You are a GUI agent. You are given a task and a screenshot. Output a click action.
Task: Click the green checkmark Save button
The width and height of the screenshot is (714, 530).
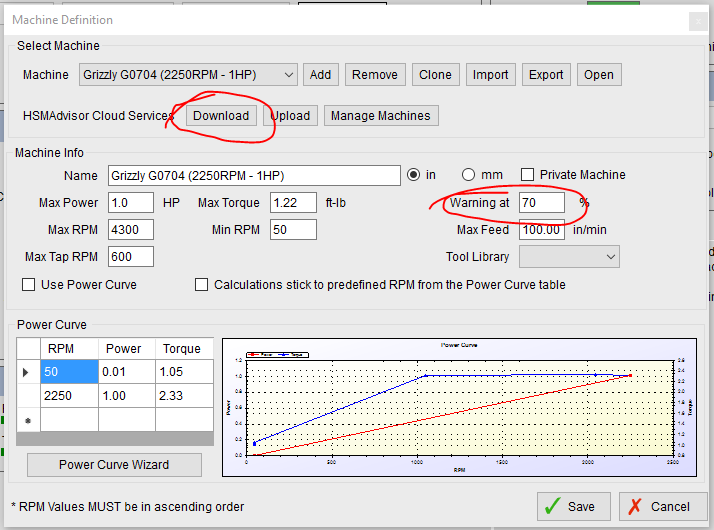pyautogui.click(x=573, y=506)
